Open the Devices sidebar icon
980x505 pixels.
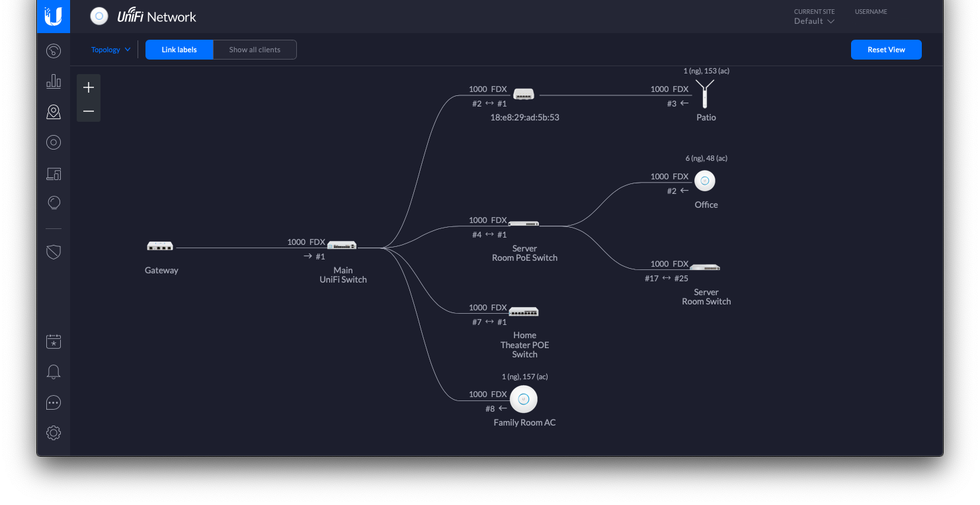[54, 142]
